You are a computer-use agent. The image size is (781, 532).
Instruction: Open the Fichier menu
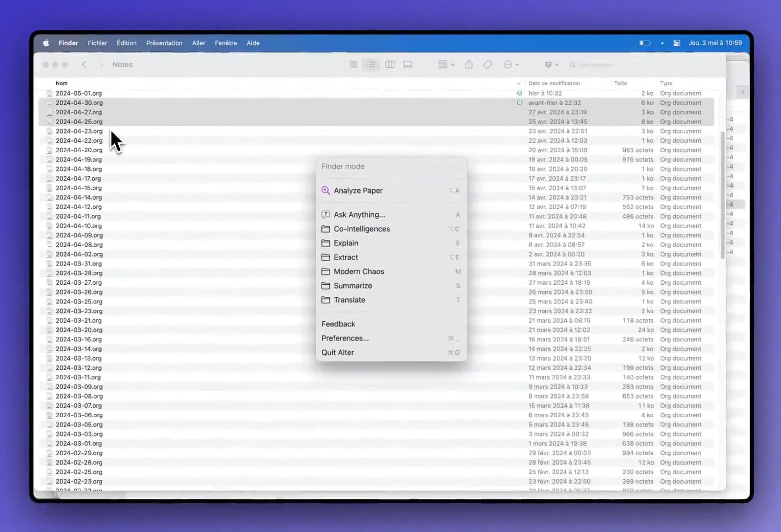(97, 43)
